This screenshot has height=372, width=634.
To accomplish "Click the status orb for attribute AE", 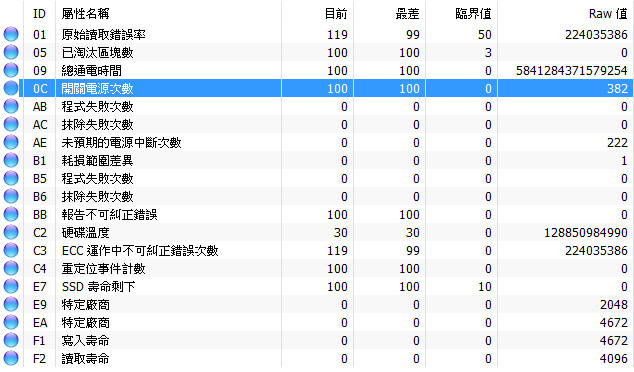I will [x=11, y=142].
